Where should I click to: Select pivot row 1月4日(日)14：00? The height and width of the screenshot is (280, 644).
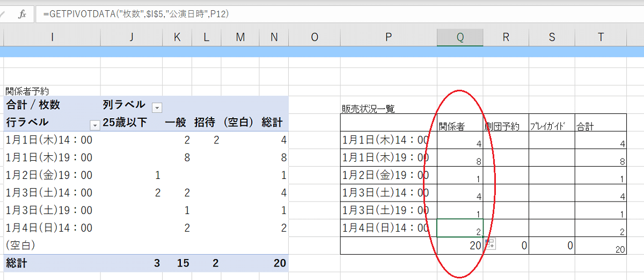click(49, 228)
